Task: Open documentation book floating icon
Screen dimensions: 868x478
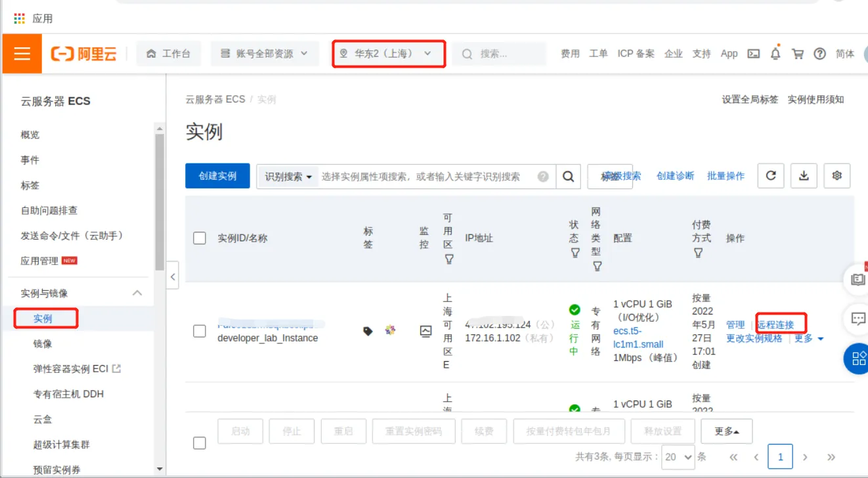Action: pyautogui.click(x=857, y=280)
